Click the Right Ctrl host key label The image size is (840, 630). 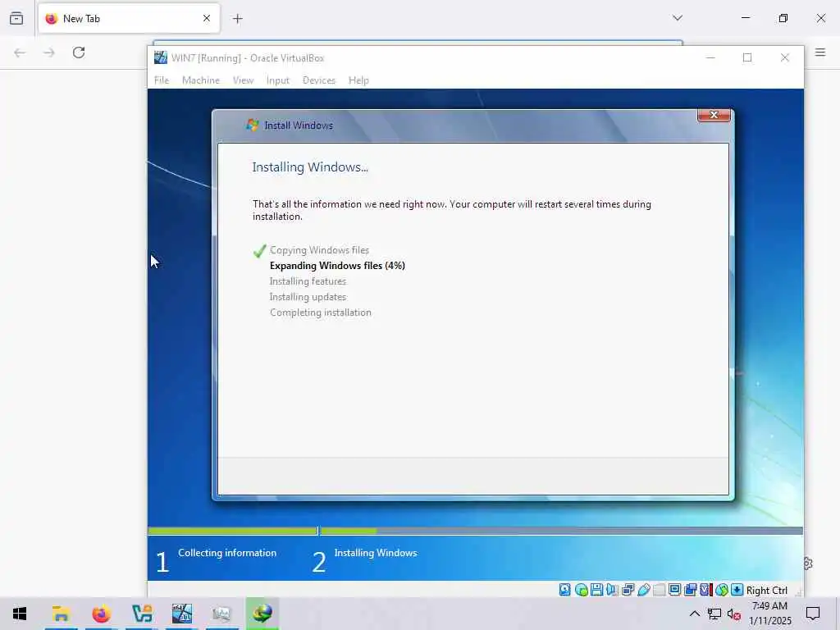pos(767,591)
